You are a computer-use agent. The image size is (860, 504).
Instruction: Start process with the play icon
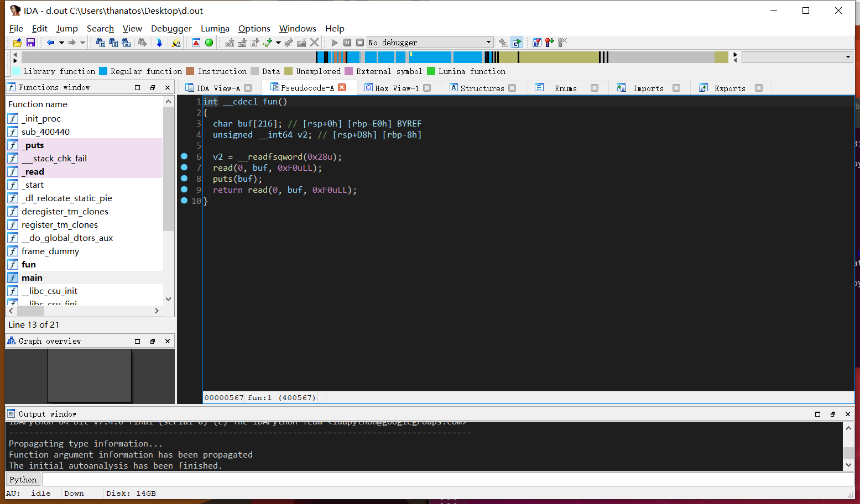pos(335,43)
